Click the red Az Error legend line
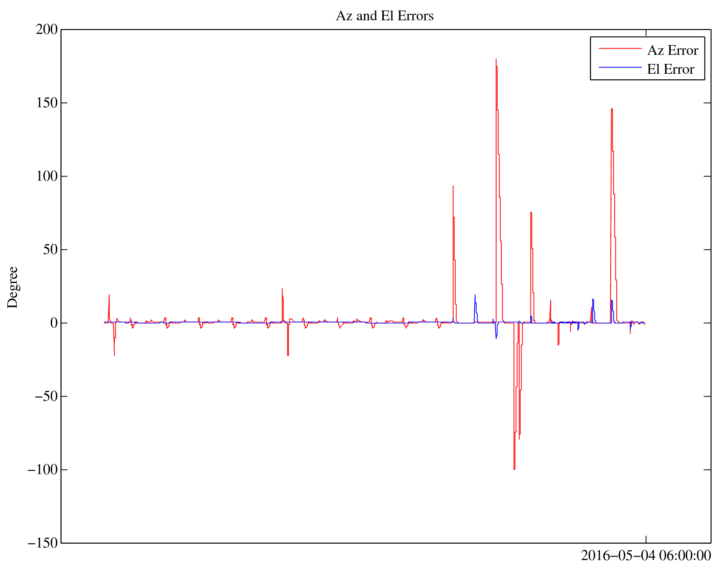Viewport: 721px width, 588px height. point(620,48)
